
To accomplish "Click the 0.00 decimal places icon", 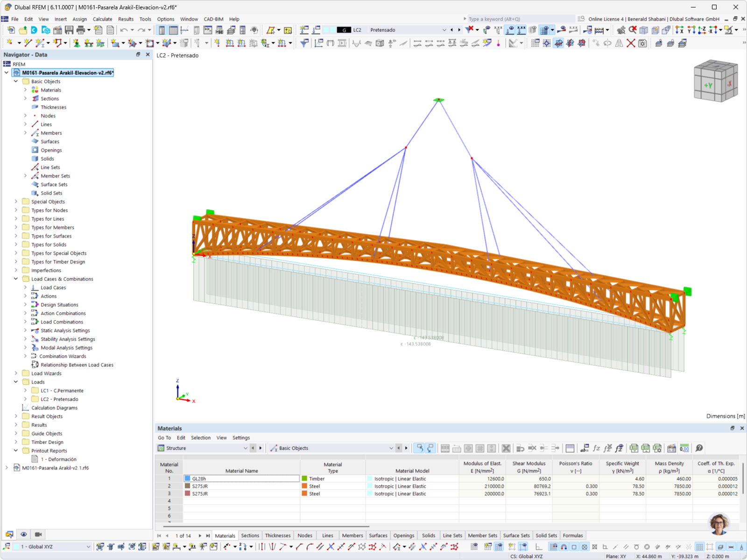I will [x=684, y=448].
